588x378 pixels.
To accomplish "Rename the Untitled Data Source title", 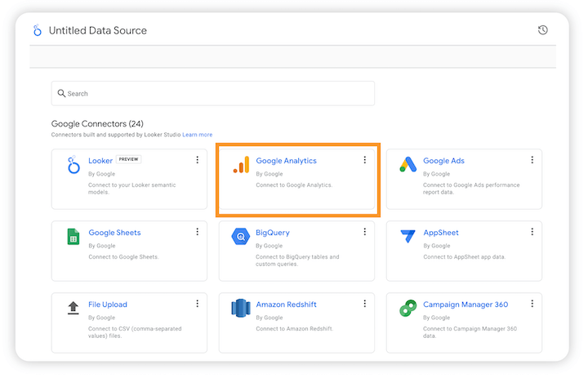I will tap(98, 31).
